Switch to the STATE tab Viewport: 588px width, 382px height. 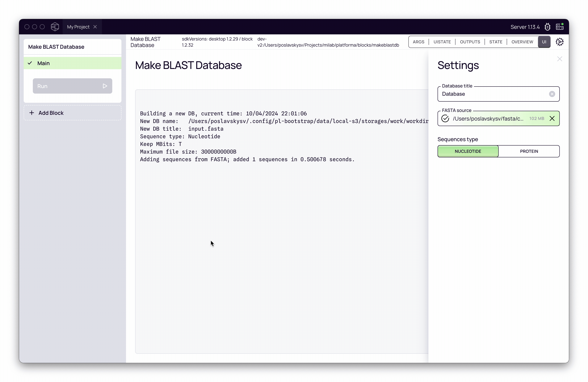(496, 42)
